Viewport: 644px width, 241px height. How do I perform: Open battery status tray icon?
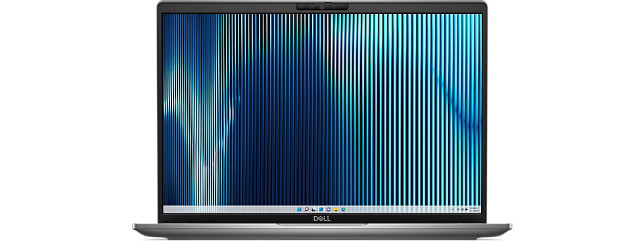[x=466, y=209]
